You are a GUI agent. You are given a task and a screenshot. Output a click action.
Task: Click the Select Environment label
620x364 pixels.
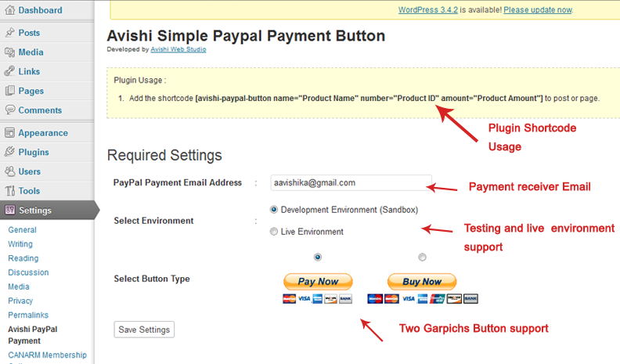click(x=153, y=221)
